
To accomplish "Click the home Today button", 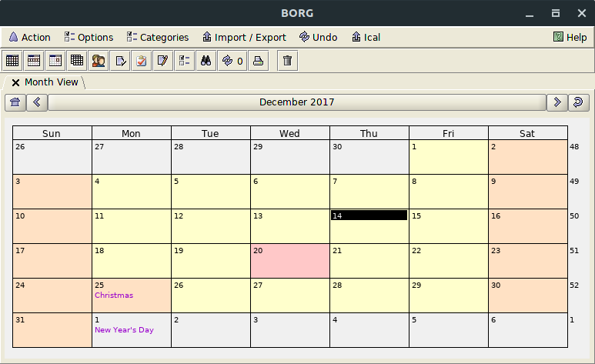I will point(15,102).
